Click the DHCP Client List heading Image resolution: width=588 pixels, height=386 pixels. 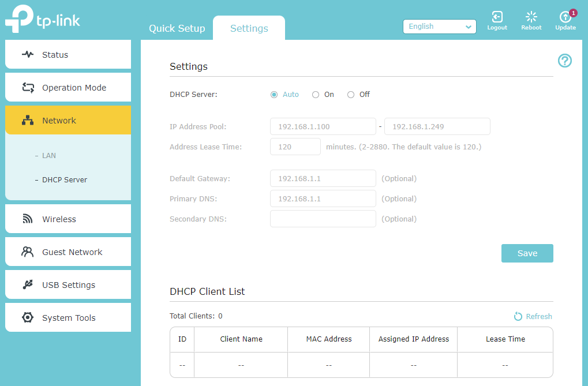click(x=207, y=291)
